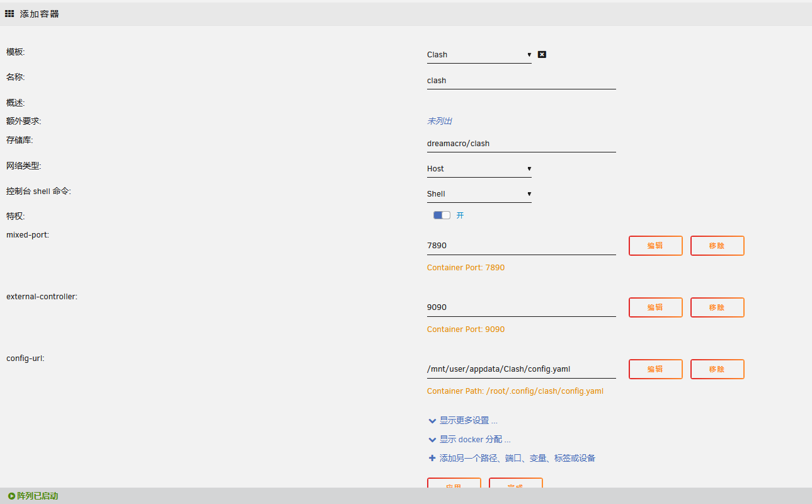Toggle the 特权 privileged switch off
The height and width of the screenshot is (504, 812).
click(442, 215)
